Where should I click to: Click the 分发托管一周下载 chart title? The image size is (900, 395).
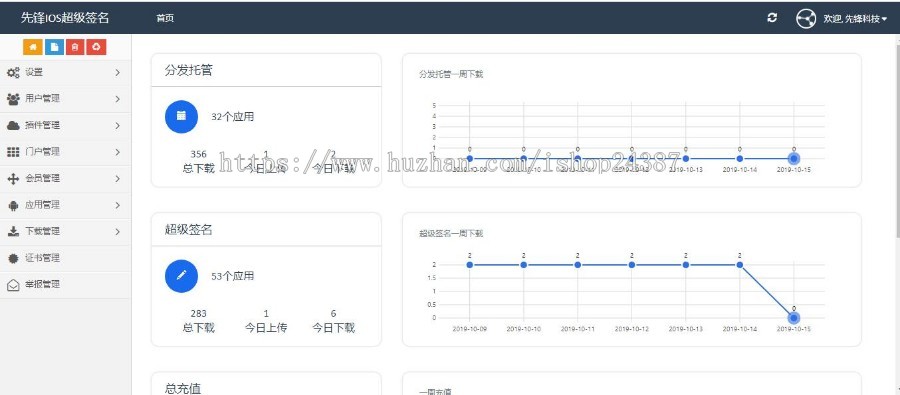(451, 74)
